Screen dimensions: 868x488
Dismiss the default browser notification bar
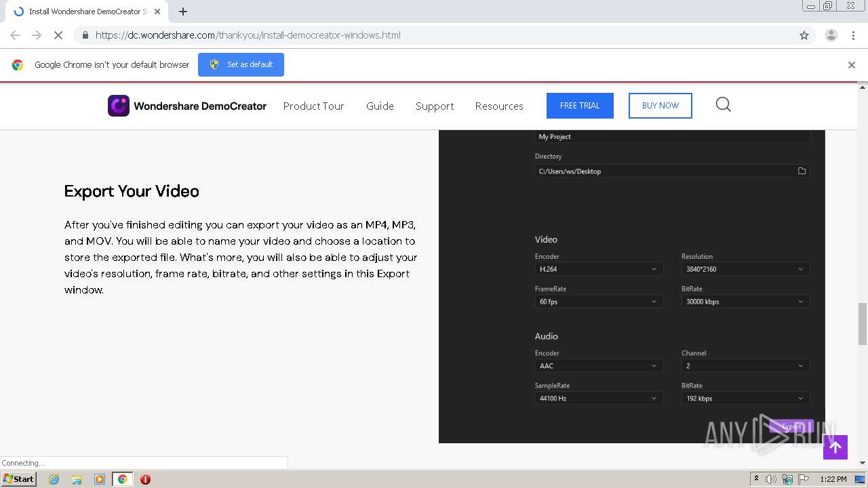point(852,65)
